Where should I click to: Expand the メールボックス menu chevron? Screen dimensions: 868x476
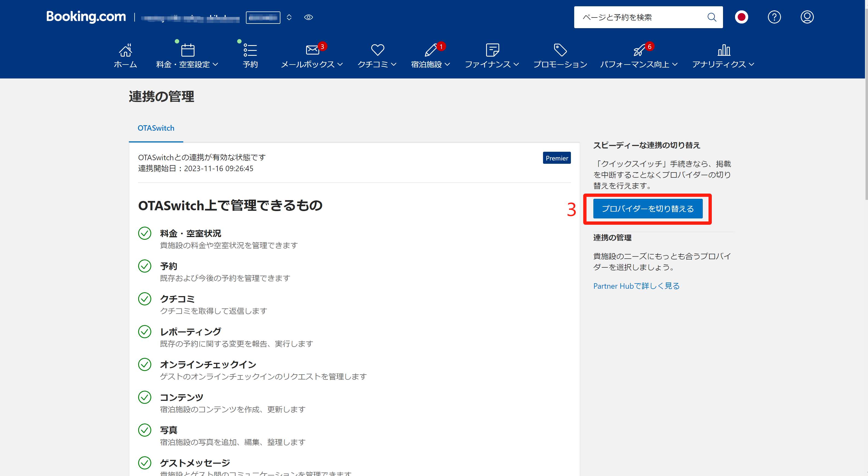[340, 64]
